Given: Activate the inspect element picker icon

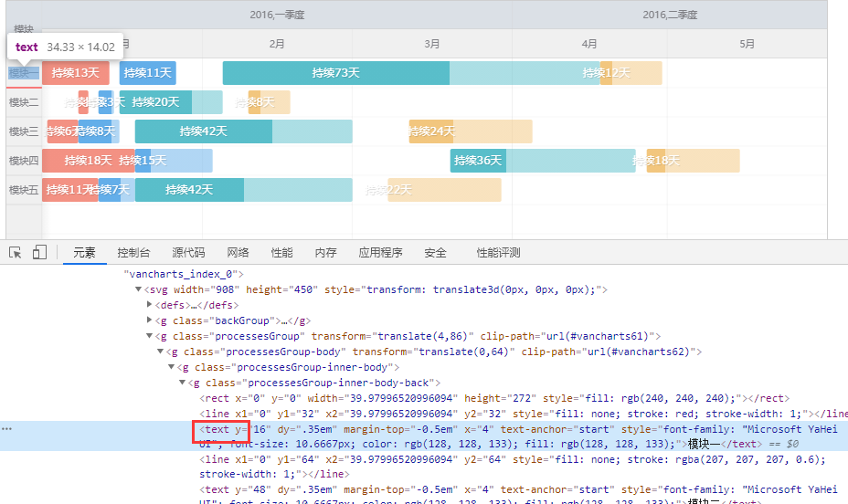Looking at the screenshot, I should click(x=16, y=252).
